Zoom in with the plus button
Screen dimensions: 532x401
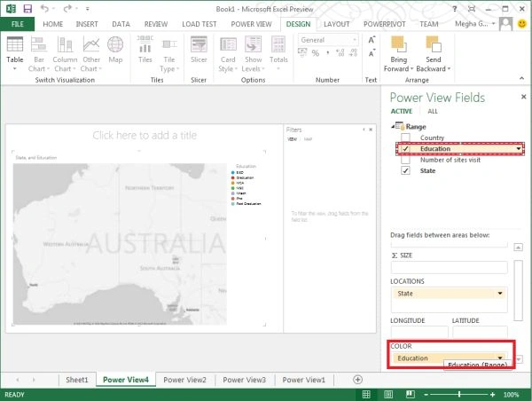pos(492,395)
